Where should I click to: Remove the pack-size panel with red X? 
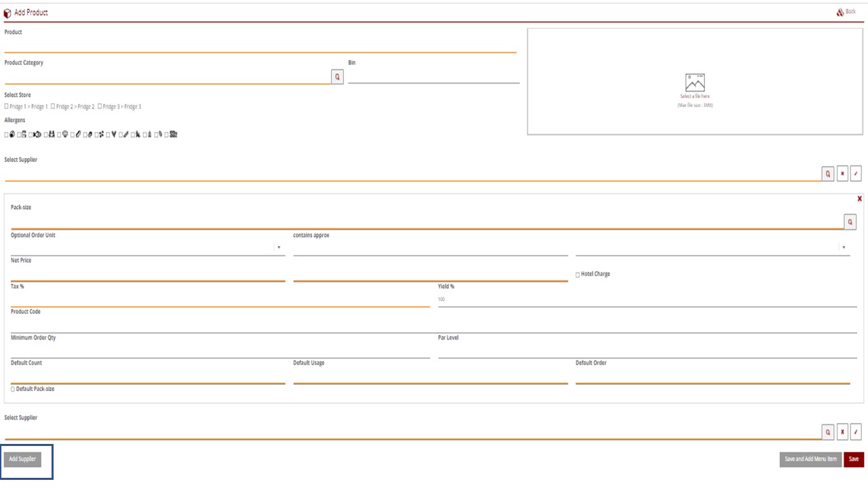[859, 199]
